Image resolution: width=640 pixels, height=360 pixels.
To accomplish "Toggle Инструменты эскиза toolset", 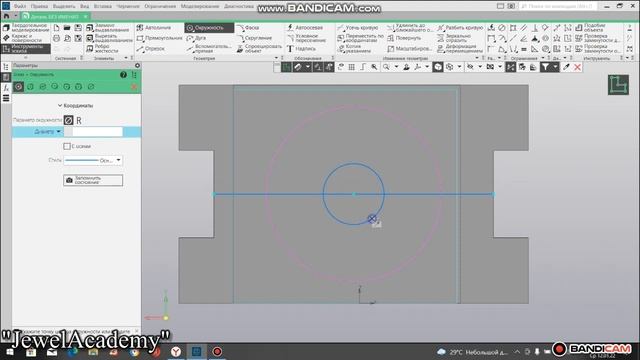I will pos(26,49).
